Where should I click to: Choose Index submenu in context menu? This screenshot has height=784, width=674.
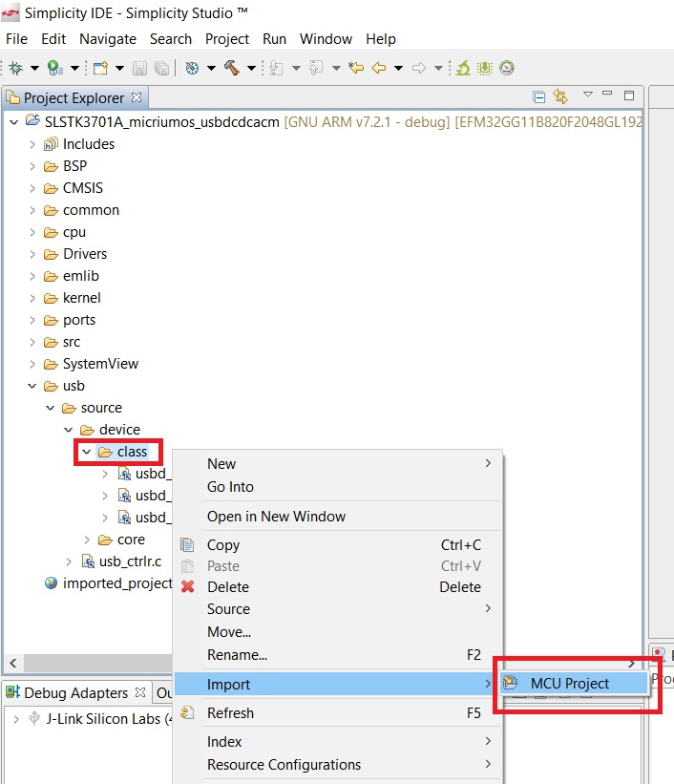[x=338, y=741]
